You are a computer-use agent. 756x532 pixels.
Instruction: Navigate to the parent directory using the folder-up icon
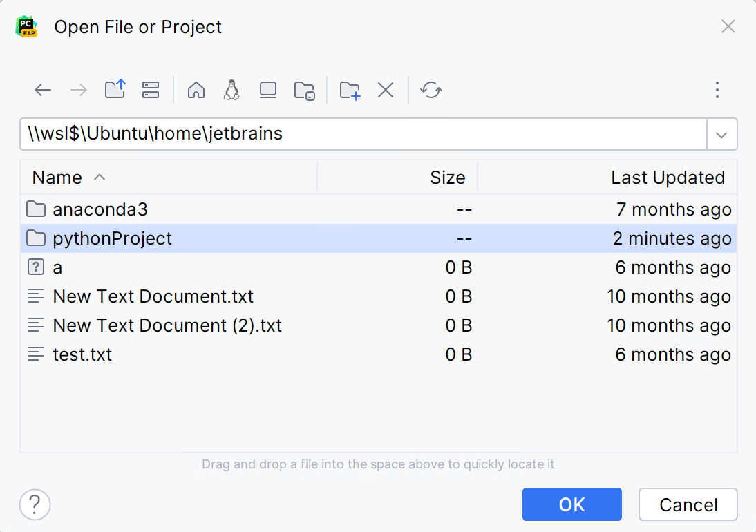click(x=115, y=90)
